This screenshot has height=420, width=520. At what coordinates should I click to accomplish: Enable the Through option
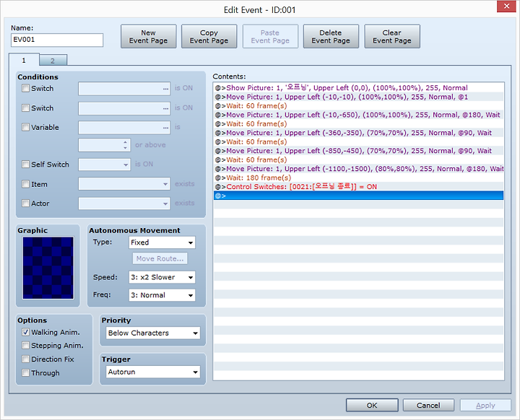point(25,372)
